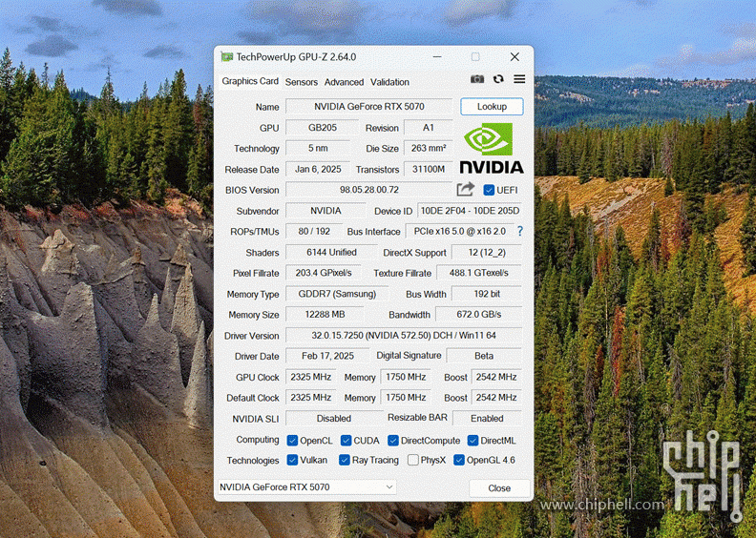Open the GPU selection dropdown at bottom
This screenshot has height=538, width=756.
(x=307, y=486)
